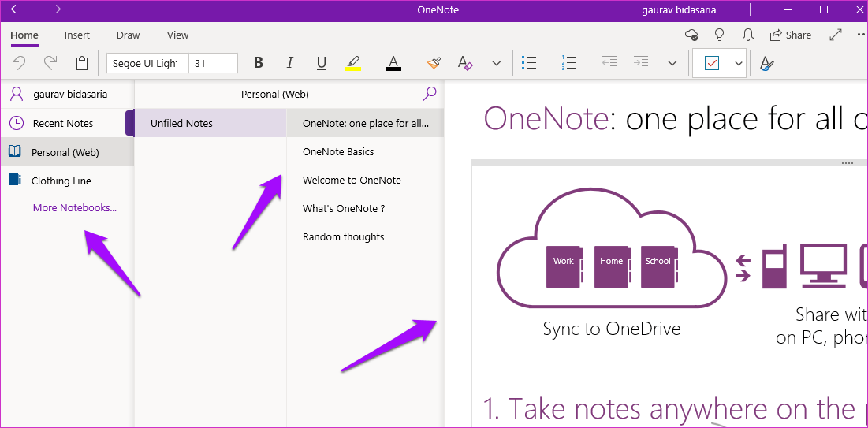Expand paragraph formatting options chevron
The width and height of the screenshot is (868, 428).
click(x=672, y=63)
